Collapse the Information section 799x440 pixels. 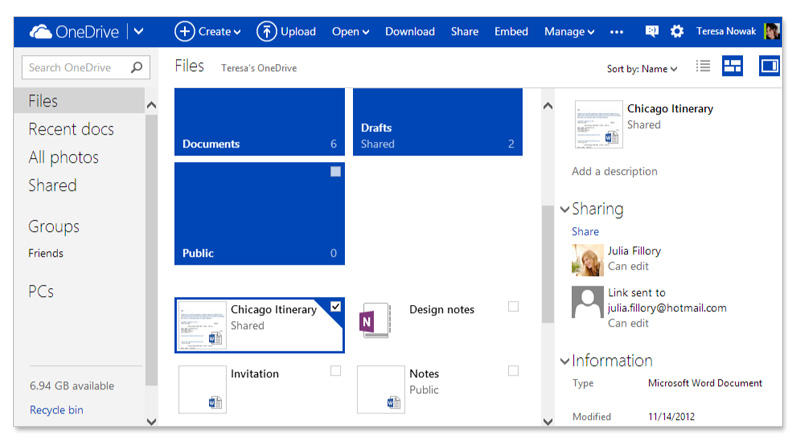(565, 361)
